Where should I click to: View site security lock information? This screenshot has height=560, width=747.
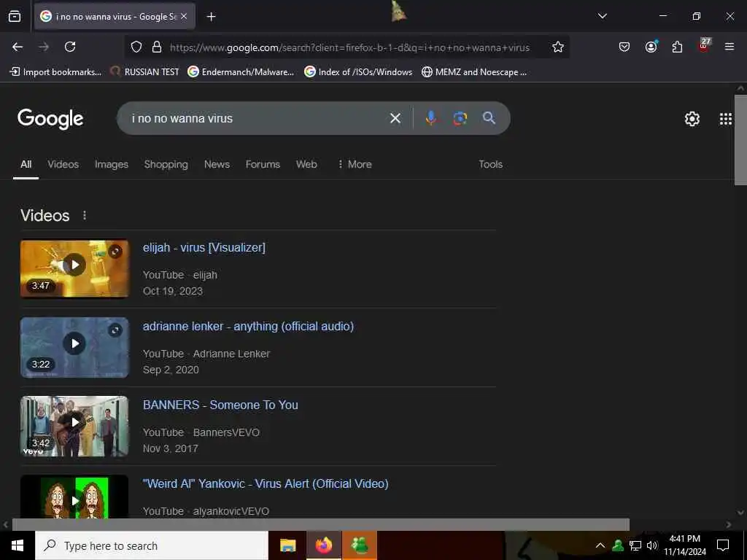tap(156, 47)
